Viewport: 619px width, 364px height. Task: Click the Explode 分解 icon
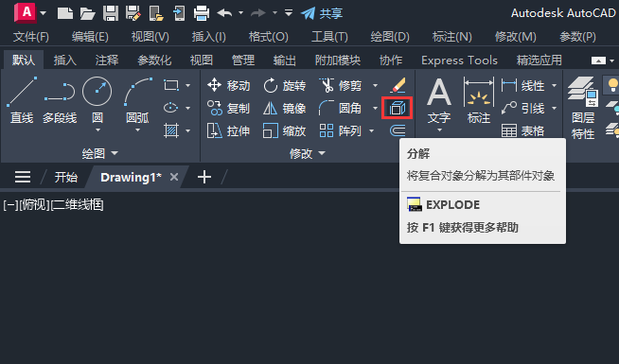coord(398,108)
